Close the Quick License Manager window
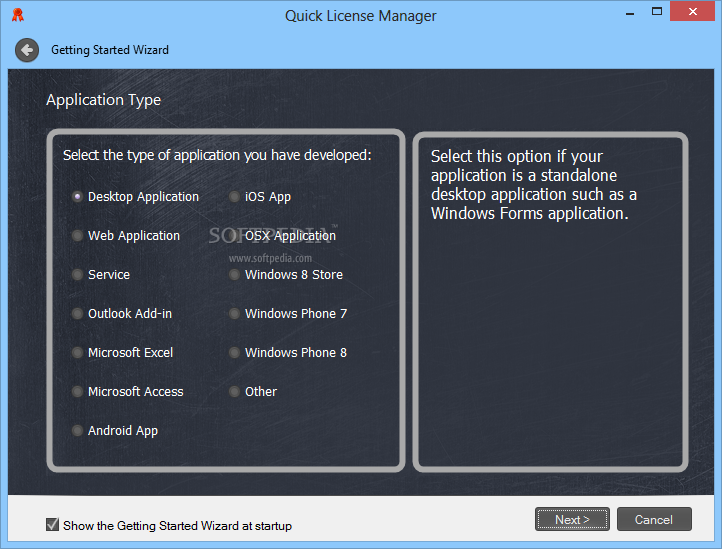Viewport: 722px width, 549px height. click(x=693, y=12)
